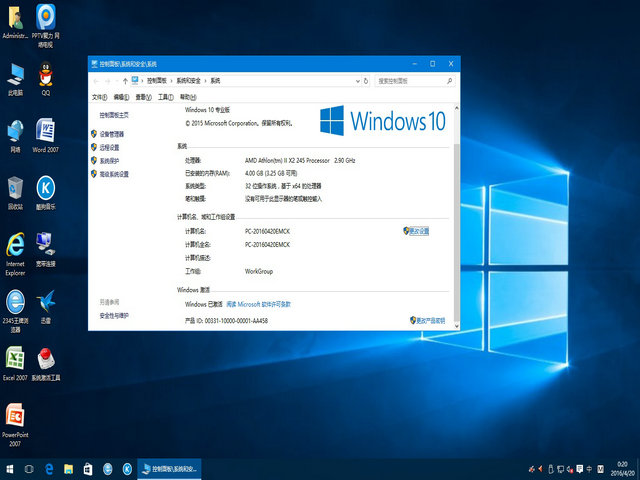640x480 pixels.
Task: Open the PPTV desktop shortcut
Action: 46,25
